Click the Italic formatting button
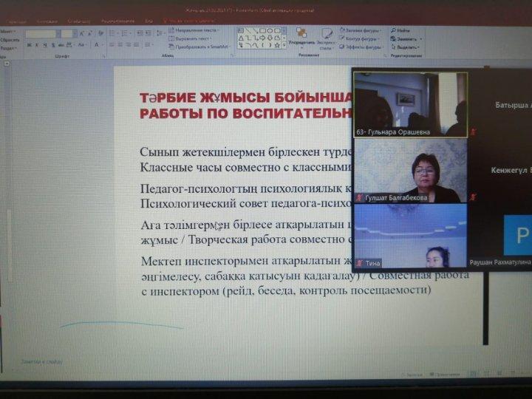532x399 pixels. point(36,45)
